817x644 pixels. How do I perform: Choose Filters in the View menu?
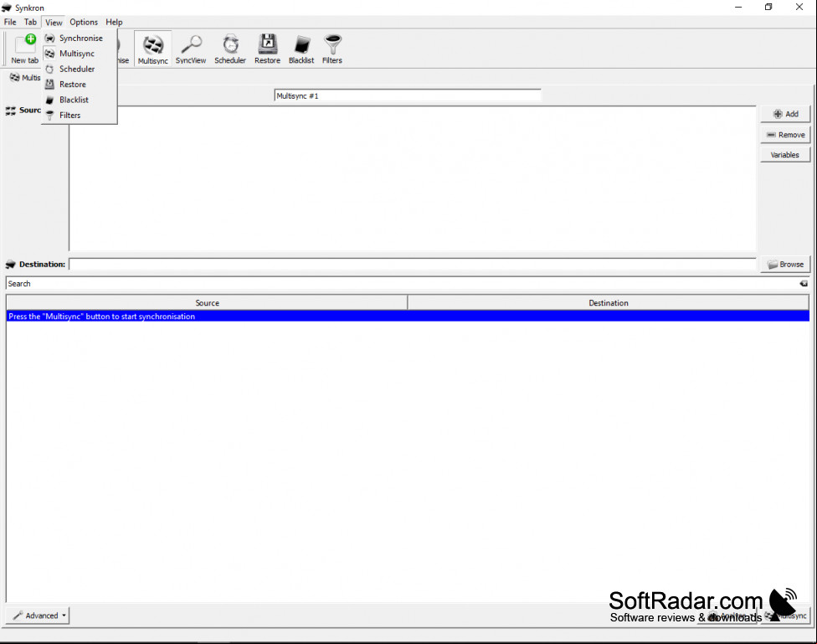tap(80, 115)
